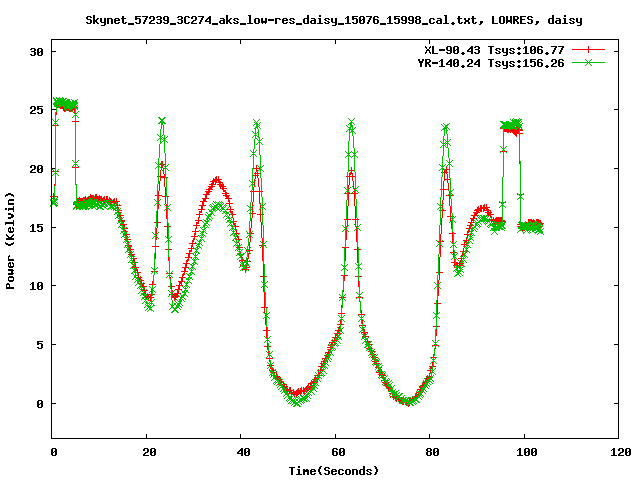Click y-axis tick label 30

[36, 52]
